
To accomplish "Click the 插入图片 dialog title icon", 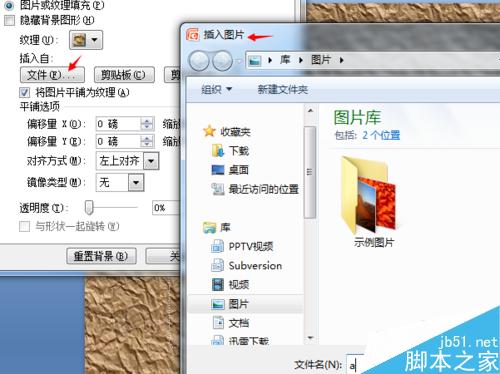I will click(193, 34).
